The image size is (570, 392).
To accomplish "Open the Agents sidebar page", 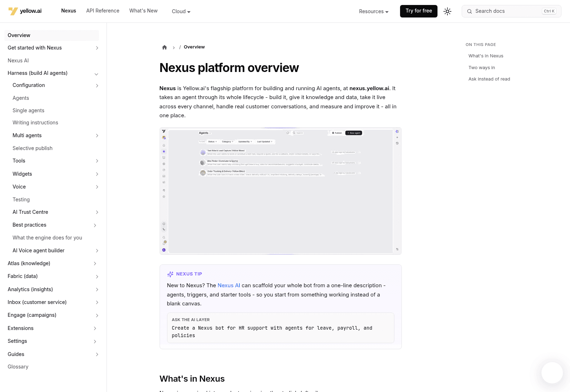I will (21, 98).
